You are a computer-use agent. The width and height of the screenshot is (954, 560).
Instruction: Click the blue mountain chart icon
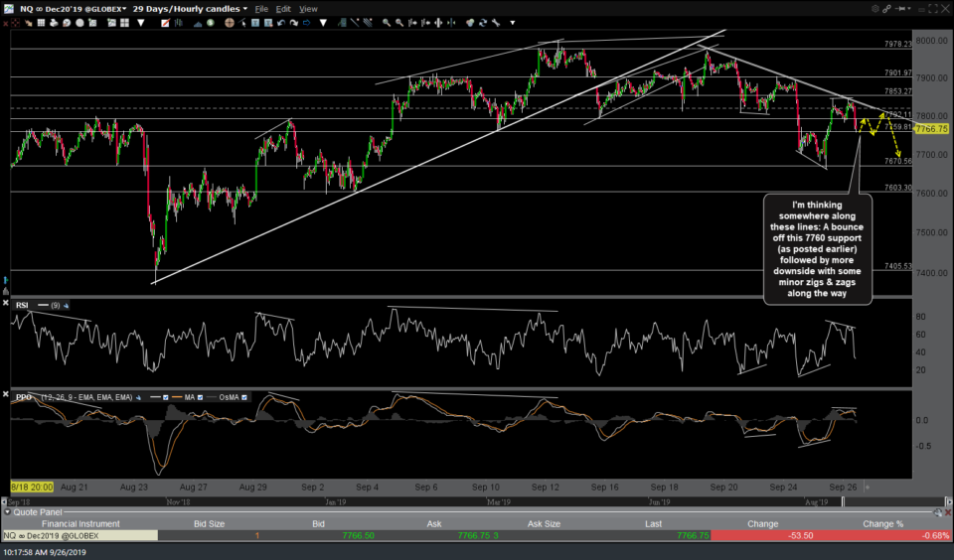[198, 23]
